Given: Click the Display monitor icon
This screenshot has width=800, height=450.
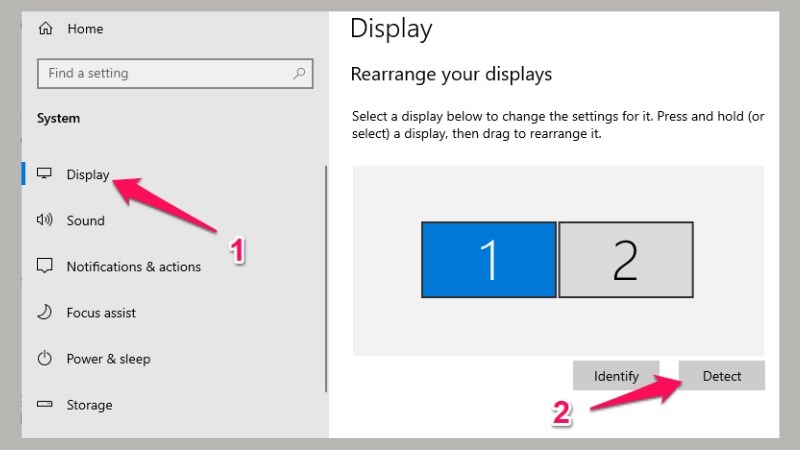Looking at the screenshot, I should click(44, 174).
